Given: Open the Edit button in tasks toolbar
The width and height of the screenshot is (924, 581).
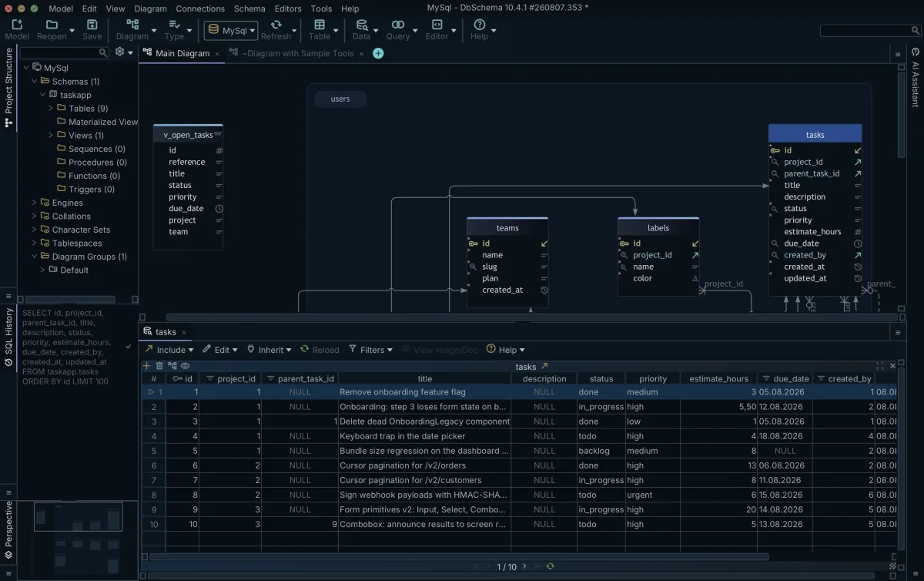Looking at the screenshot, I should tap(220, 349).
